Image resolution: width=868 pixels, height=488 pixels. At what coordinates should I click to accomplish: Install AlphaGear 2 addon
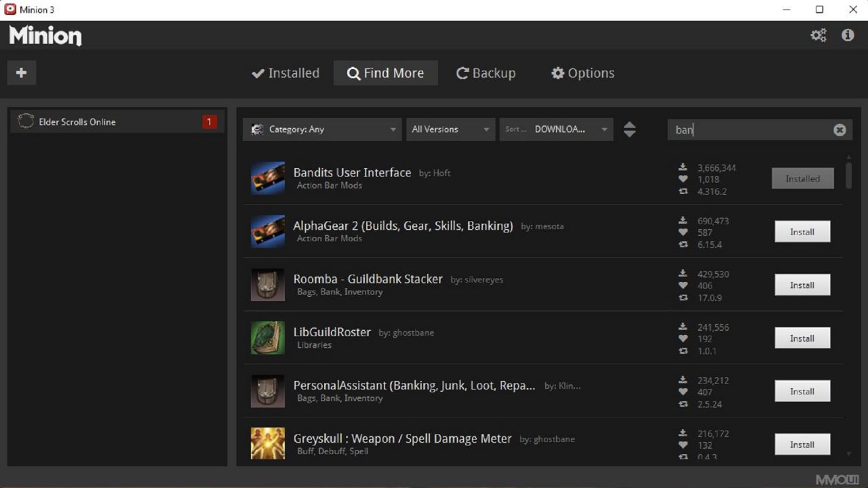[802, 231]
